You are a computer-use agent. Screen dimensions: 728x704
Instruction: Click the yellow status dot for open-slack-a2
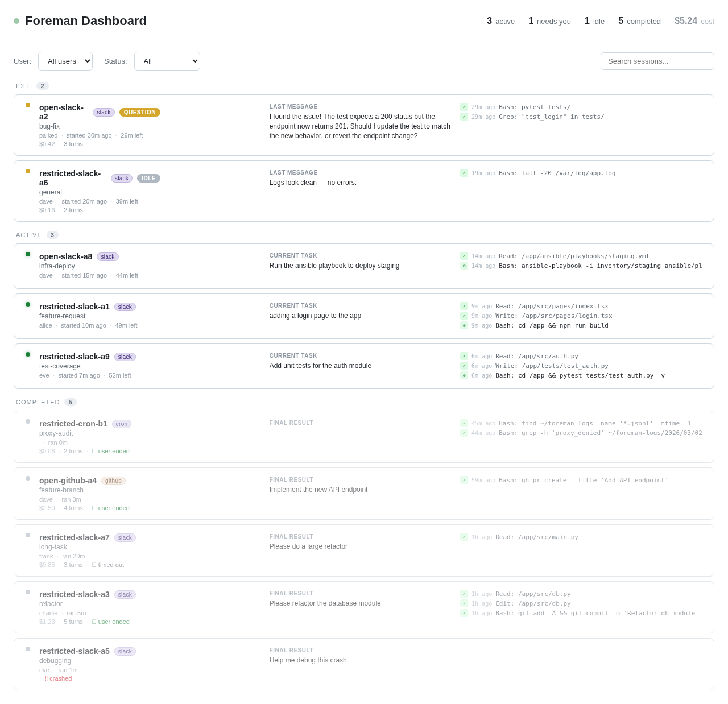tap(28, 105)
